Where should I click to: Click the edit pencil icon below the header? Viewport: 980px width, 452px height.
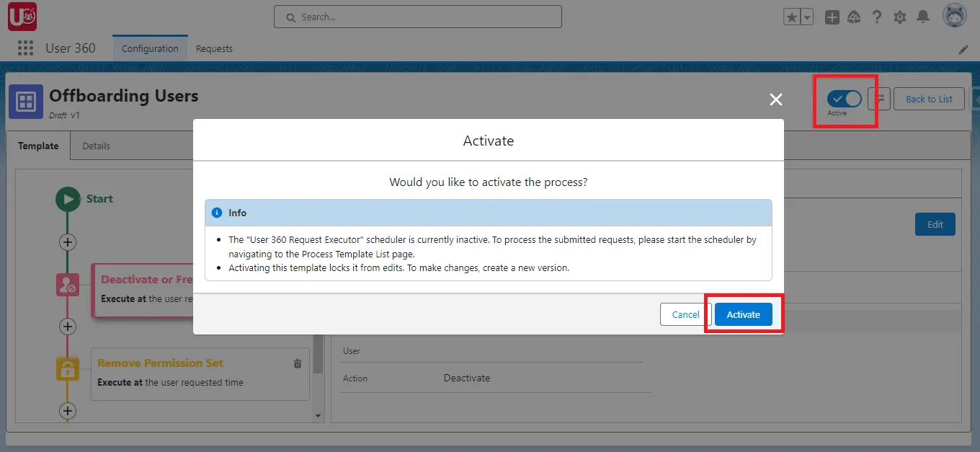[x=963, y=50]
